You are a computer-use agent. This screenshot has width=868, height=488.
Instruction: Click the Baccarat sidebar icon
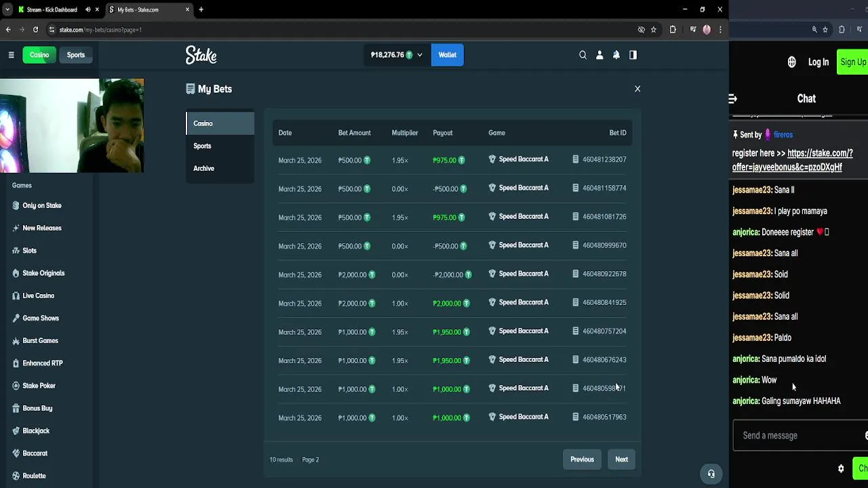pos(16,453)
